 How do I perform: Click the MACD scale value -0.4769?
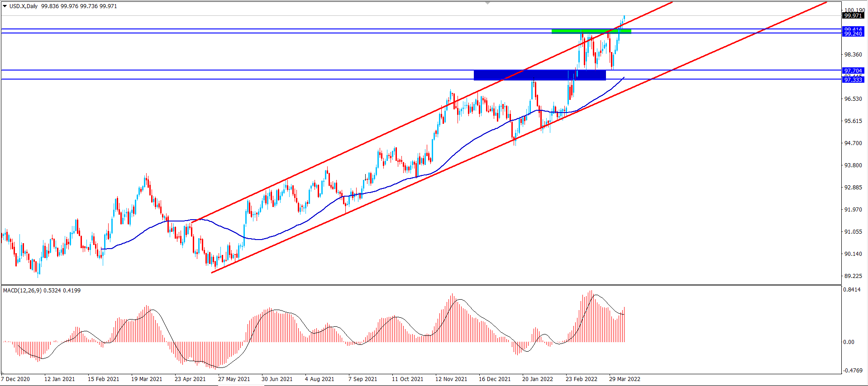tap(852, 371)
